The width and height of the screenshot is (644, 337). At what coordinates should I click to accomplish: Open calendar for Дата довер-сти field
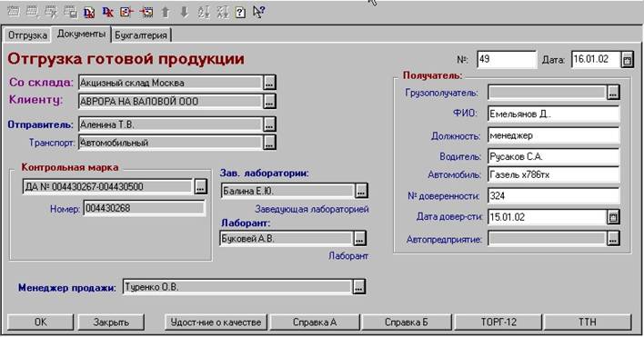coord(613,217)
